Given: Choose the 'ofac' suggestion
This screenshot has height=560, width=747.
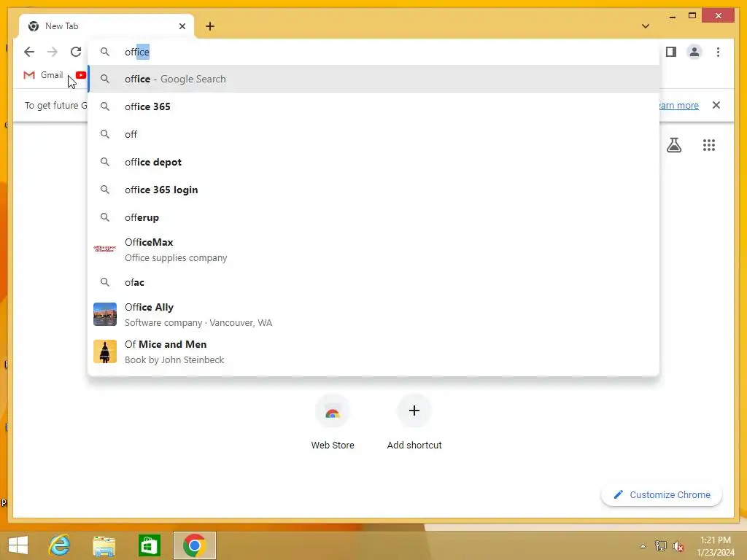Looking at the screenshot, I should click(x=373, y=282).
